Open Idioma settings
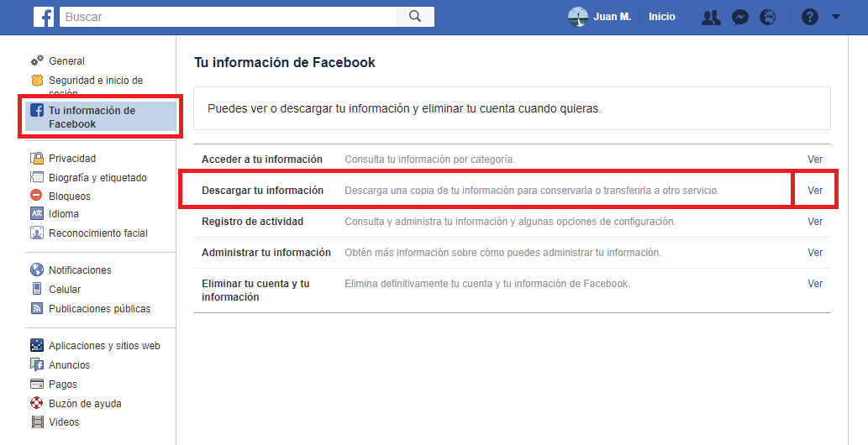This screenshot has width=868, height=445. click(x=64, y=213)
